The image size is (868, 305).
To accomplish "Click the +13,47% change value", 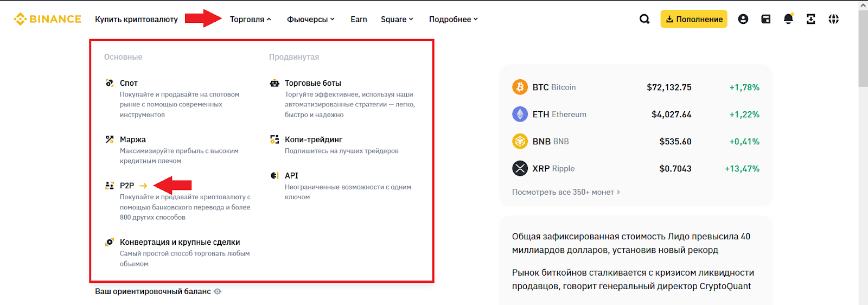I will click(x=742, y=168).
